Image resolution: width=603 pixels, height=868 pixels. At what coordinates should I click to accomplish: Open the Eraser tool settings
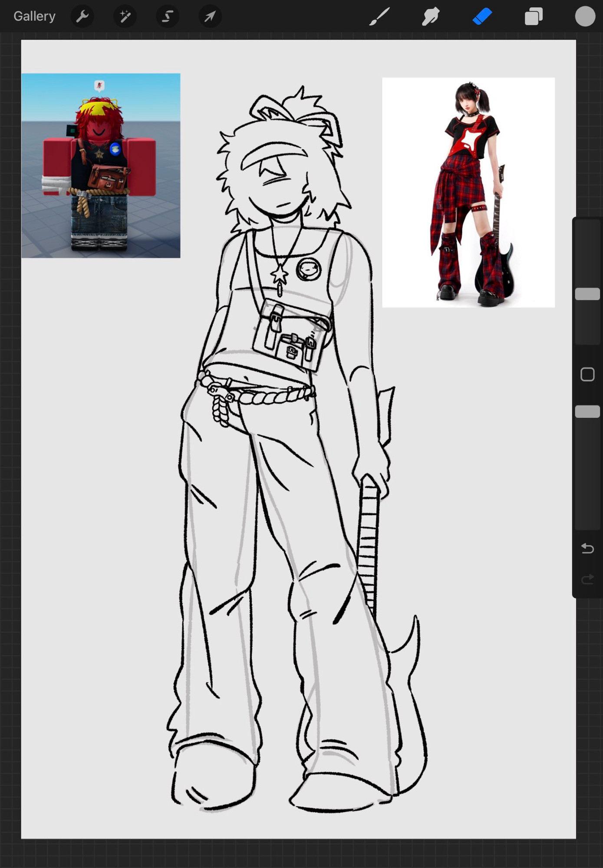coord(482,16)
